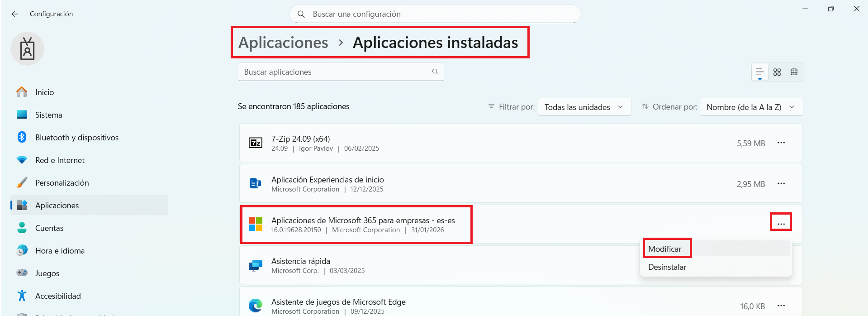868x316 pixels.
Task: Switch to grid view layout icon
Action: coord(777,72)
